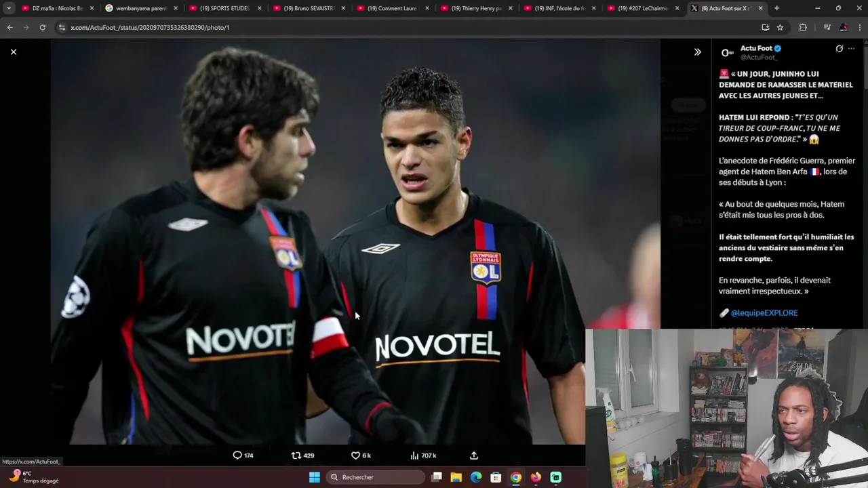
Task: Click the Rechercher taskbar search box
Action: point(374,477)
